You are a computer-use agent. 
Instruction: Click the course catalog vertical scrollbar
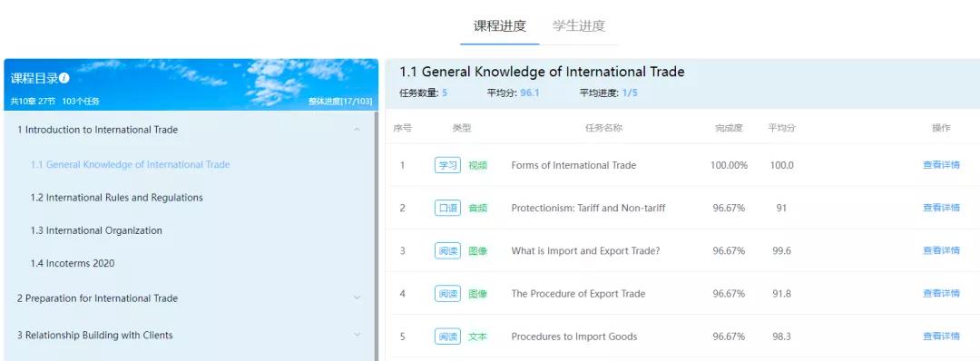tap(377, 236)
